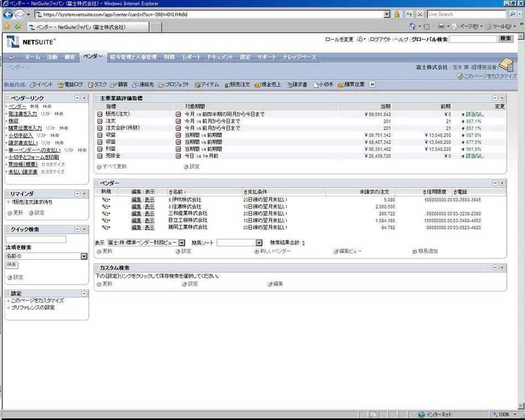
Task: Click the Live Search magnifier icon
Action: pyautogui.click(x=512, y=14)
